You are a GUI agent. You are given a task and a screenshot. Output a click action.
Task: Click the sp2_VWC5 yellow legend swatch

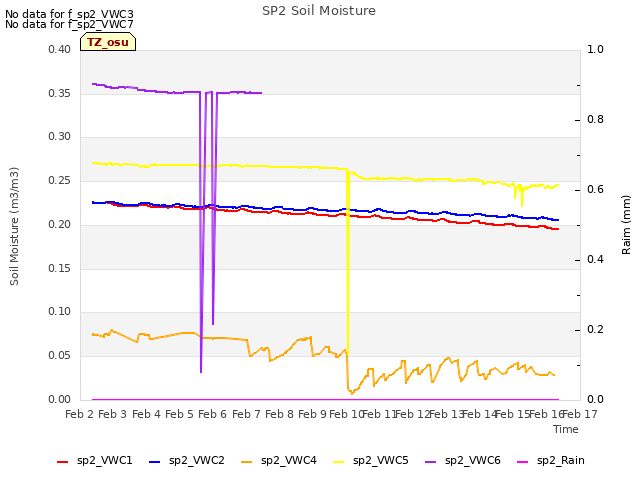339,462
